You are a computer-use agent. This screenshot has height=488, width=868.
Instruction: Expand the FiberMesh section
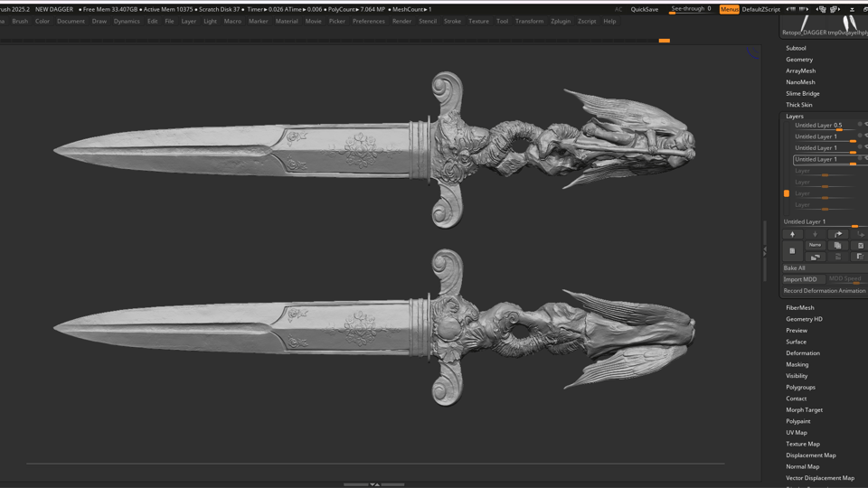800,307
